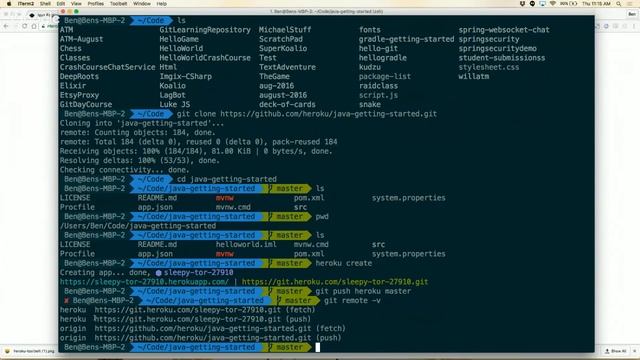Open the iTerm2 application menu

(26, 3)
